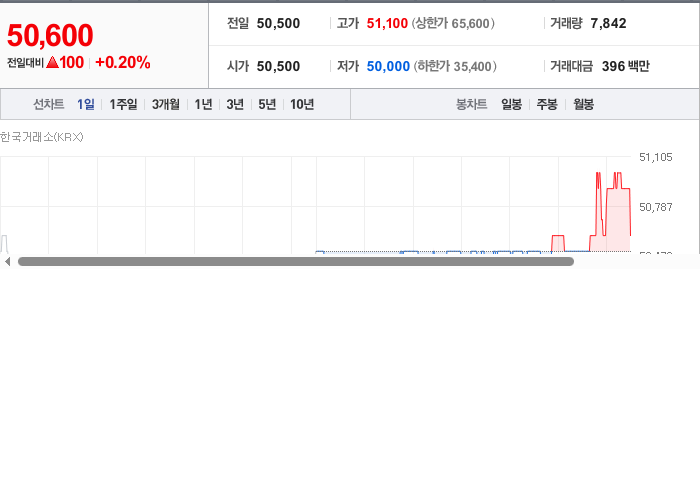Open the 주봉 candle chart
This screenshot has height=490, width=700.
click(547, 104)
